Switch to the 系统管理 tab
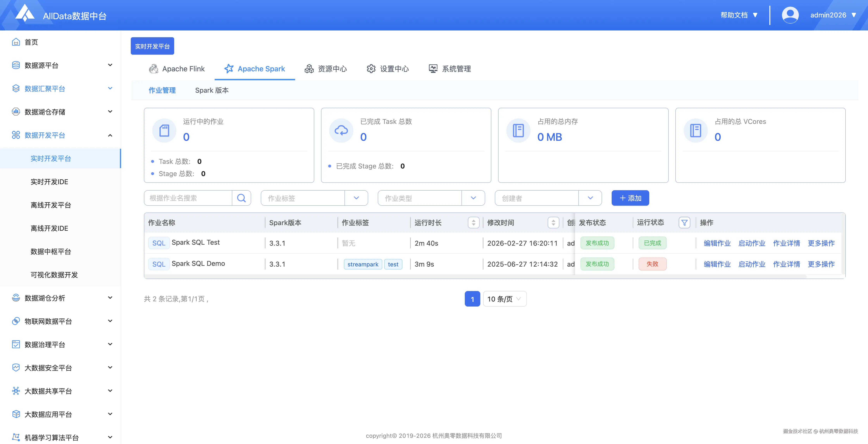 449,69
